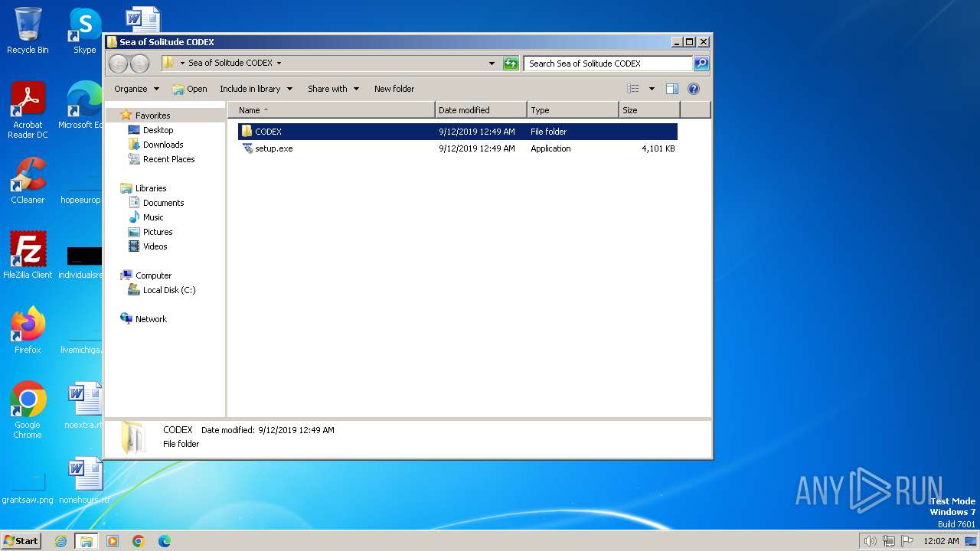
Task: Click the Open toolbar button
Action: click(190, 89)
